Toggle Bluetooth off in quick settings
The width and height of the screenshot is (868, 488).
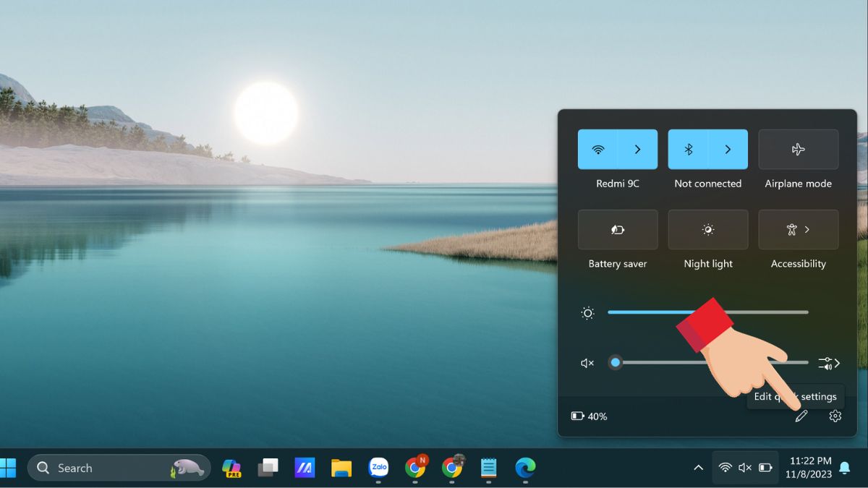point(689,150)
